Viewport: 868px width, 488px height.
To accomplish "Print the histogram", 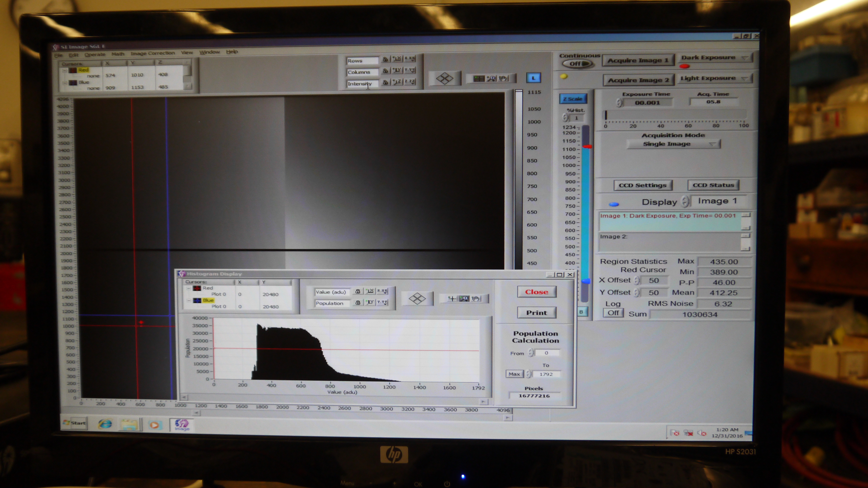I will (536, 313).
